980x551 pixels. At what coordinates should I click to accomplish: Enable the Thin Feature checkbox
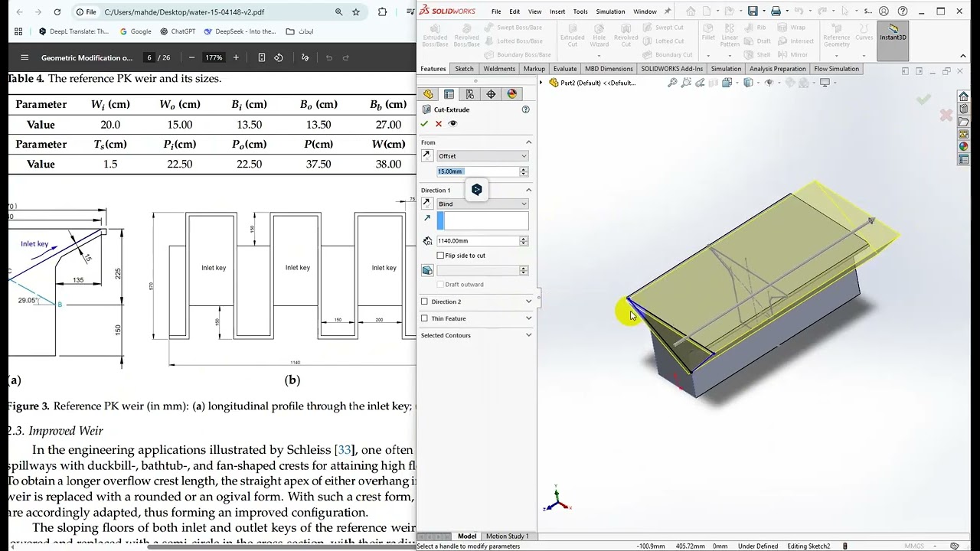click(x=424, y=318)
